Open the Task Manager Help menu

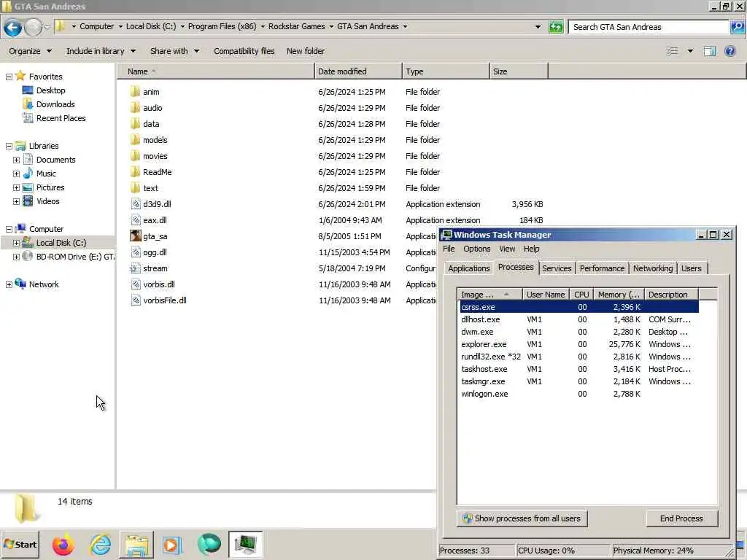[x=531, y=249]
